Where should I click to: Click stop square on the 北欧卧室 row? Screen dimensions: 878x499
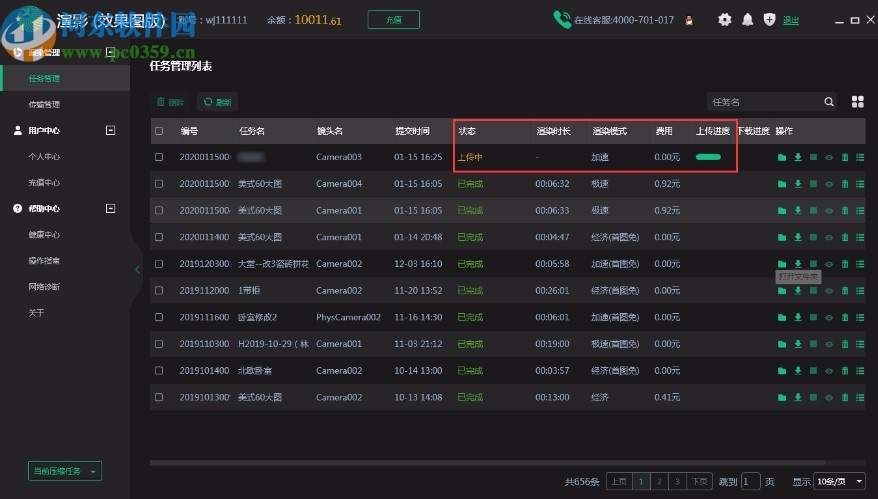(813, 371)
